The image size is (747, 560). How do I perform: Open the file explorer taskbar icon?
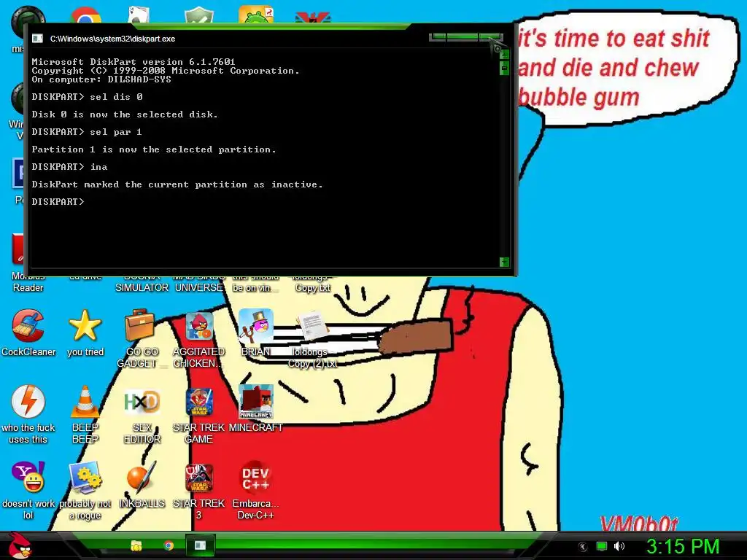[136, 545]
